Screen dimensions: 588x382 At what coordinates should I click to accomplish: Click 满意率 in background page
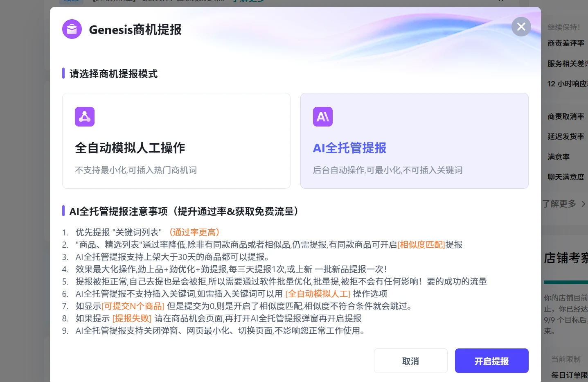559,157
